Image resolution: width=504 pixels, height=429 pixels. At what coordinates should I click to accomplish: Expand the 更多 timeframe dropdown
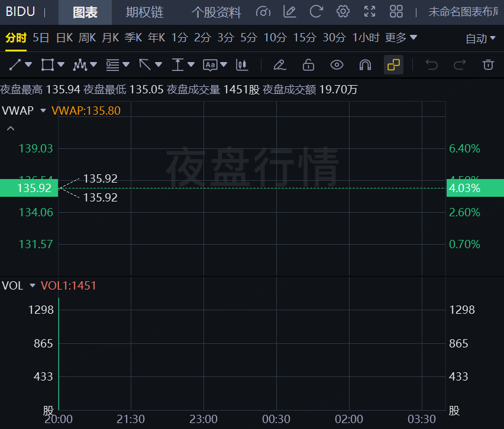coord(401,38)
